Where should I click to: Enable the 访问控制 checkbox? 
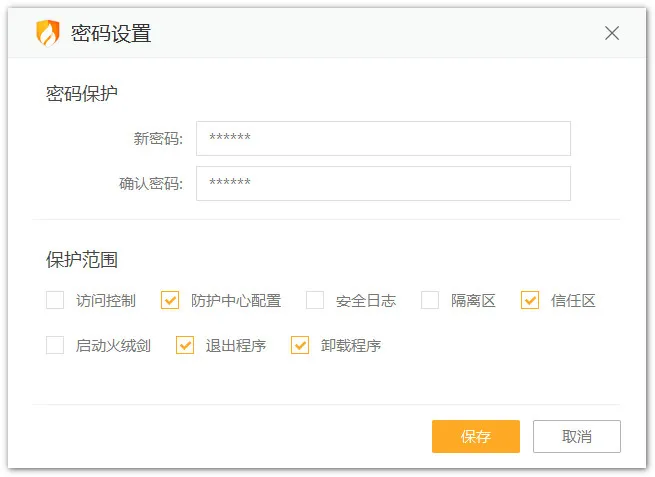point(55,300)
